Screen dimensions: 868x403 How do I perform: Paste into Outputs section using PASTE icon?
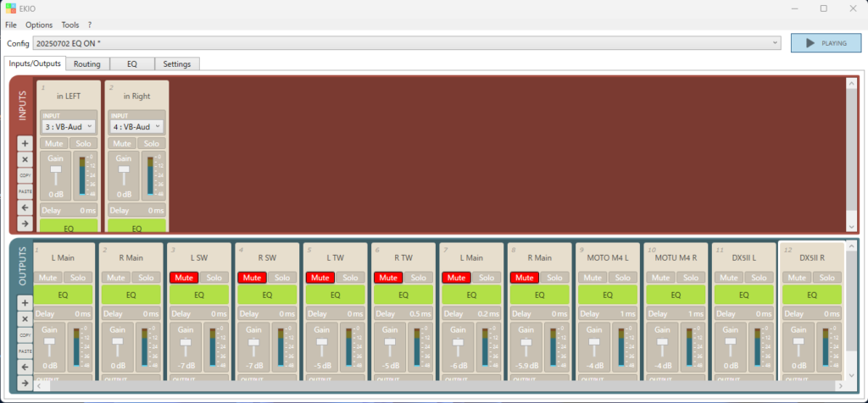click(x=25, y=351)
